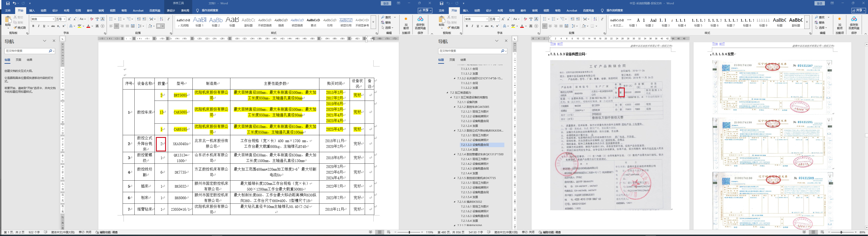Viewport: 868px width, 236px height.
Task: Close the 导航 pane in the 中亚-采油封隔器 window
Action: (x=506, y=41)
